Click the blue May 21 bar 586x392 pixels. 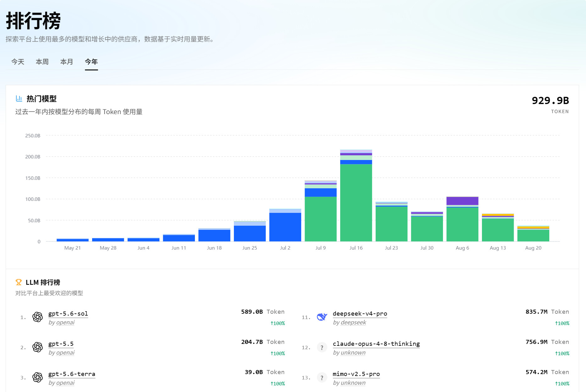click(x=73, y=240)
